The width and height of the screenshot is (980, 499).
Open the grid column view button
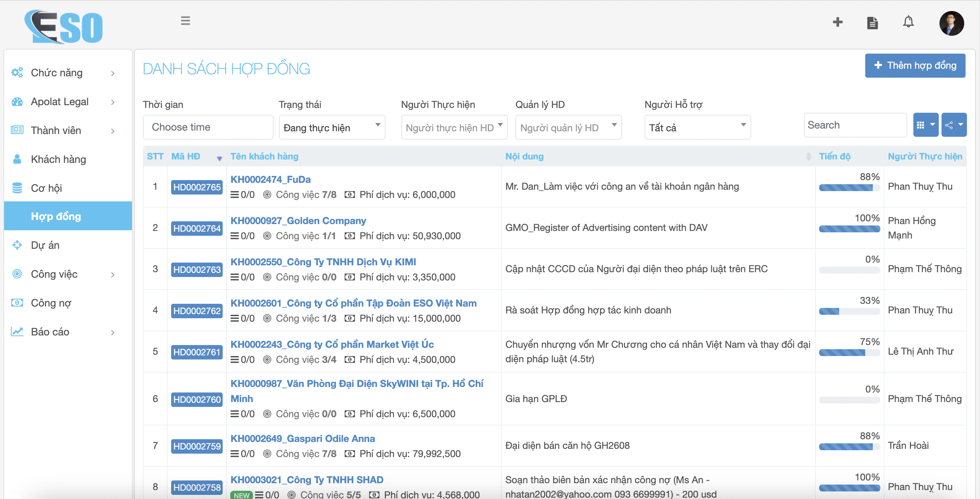(x=925, y=125)
